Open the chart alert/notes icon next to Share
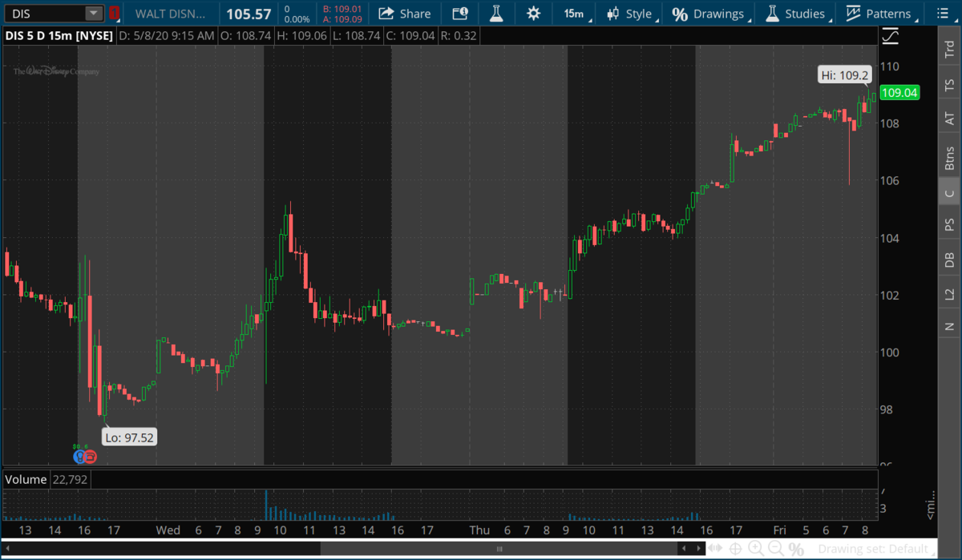The height and width of the screenshot is (560, 962). 460,14
